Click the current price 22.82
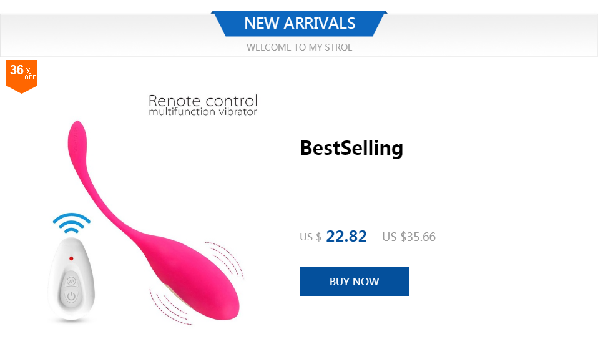 click(346, 237)
